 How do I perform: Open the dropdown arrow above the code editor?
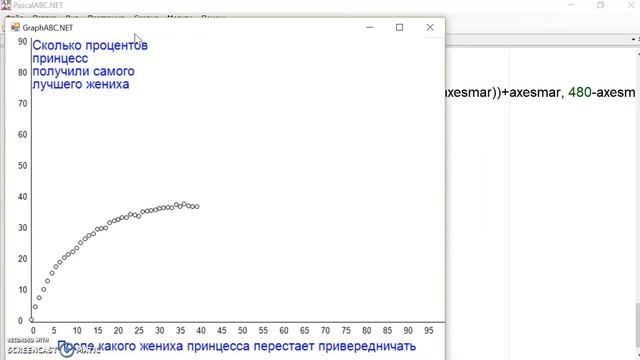coord(633,40)
